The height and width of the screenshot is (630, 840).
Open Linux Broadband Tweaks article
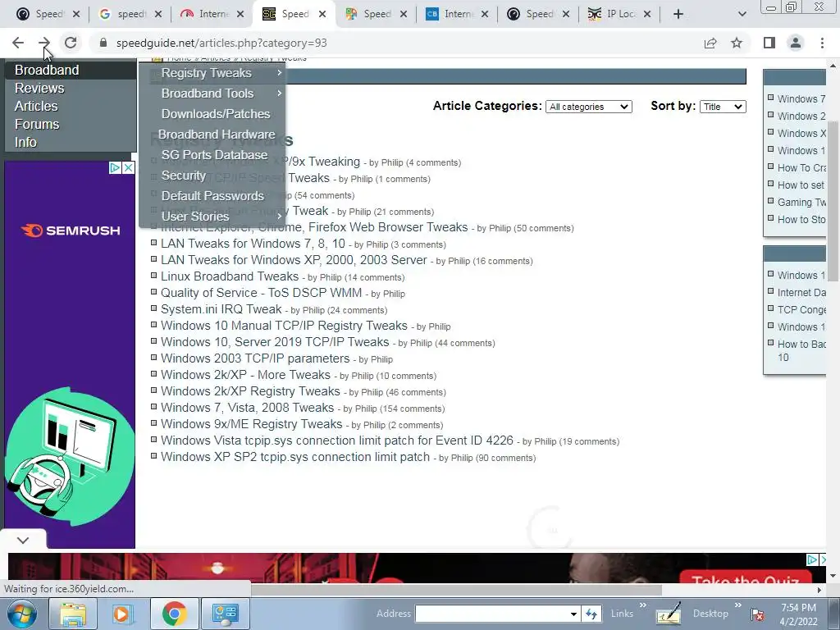[230, 276]
